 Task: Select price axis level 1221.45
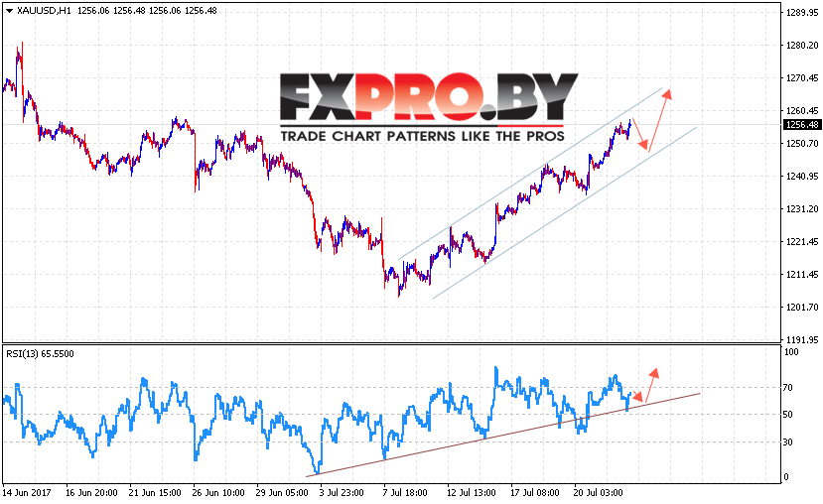tap(802, 242)
